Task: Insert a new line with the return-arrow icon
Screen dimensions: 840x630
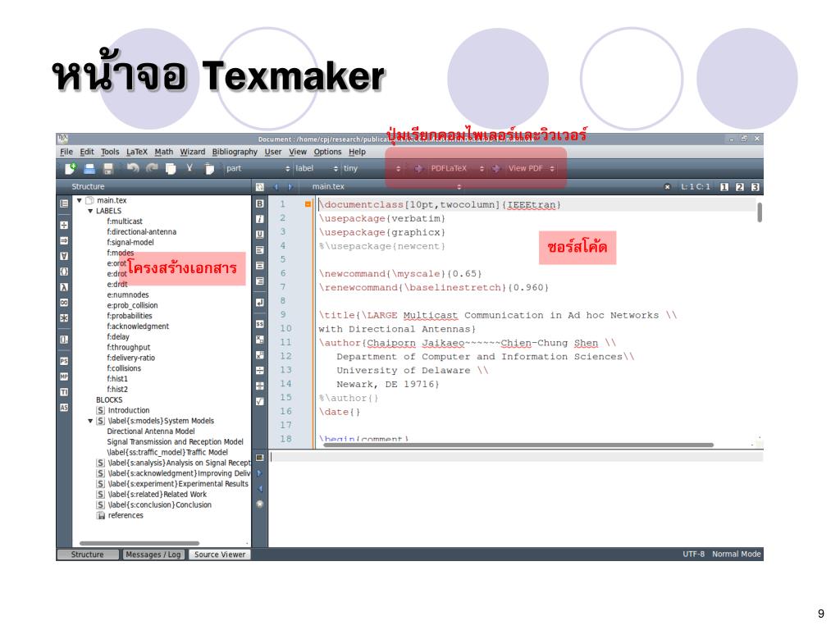Action: pyautogui.click(x=260, y=303)
